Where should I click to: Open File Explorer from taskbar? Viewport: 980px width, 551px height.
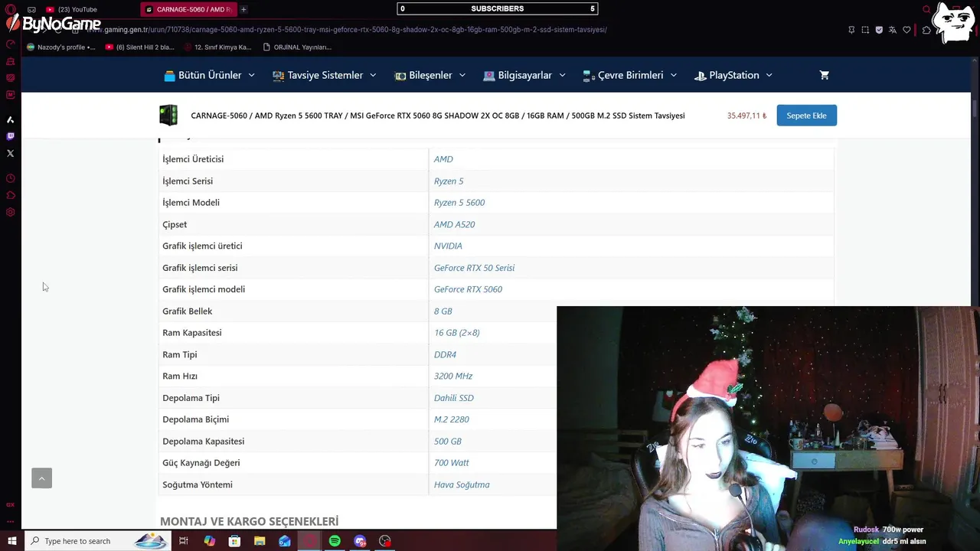tap(260, 541)
